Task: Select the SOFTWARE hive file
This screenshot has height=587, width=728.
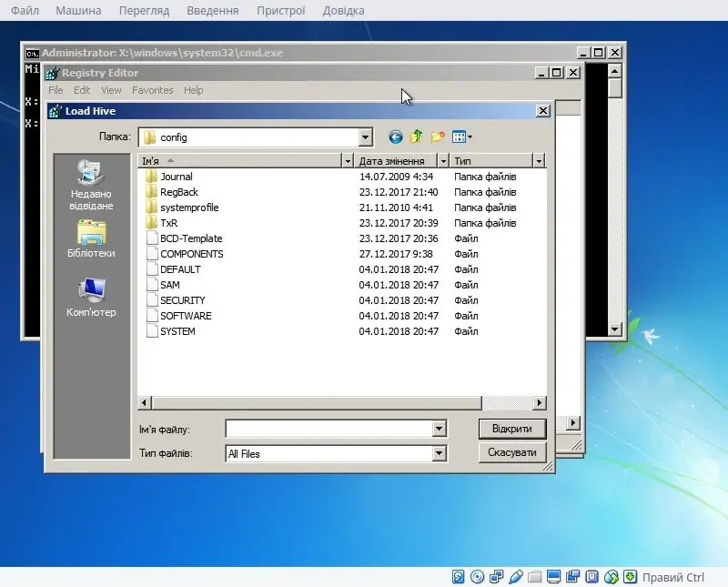Action: pyautogui.click(x=186, y=316)
